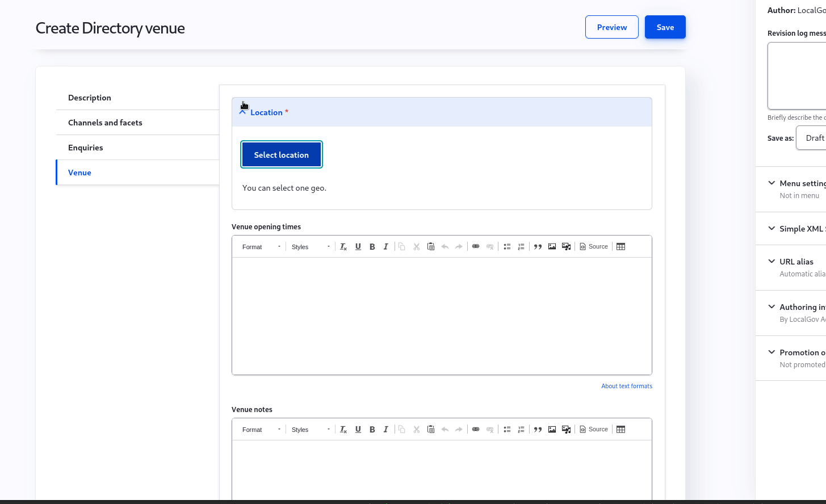Viewport: 826px width, 504px height.
Task: Toggle bold in Venue opening times editor
Action: [372, 247]
